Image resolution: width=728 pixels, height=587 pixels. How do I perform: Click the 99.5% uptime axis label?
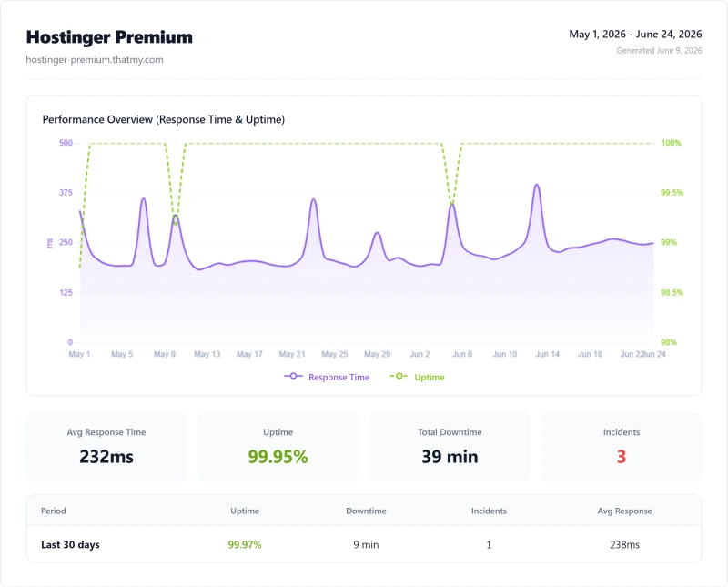pyautogui.click(x=672, y=192)
